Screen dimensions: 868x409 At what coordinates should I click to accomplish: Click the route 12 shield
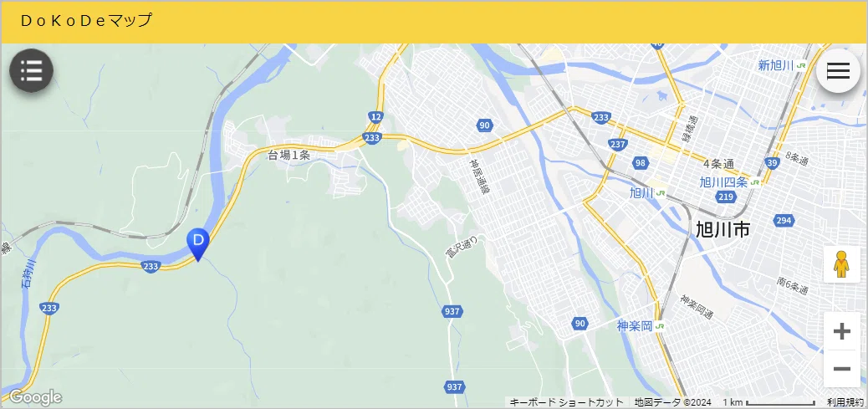[375, 117]
